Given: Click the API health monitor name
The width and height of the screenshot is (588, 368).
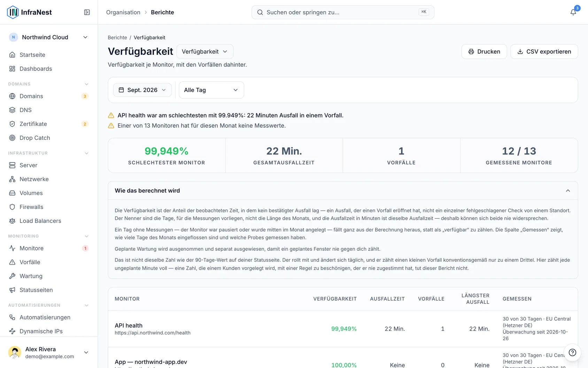Looking at the screenshot, I should coord(129,325).
